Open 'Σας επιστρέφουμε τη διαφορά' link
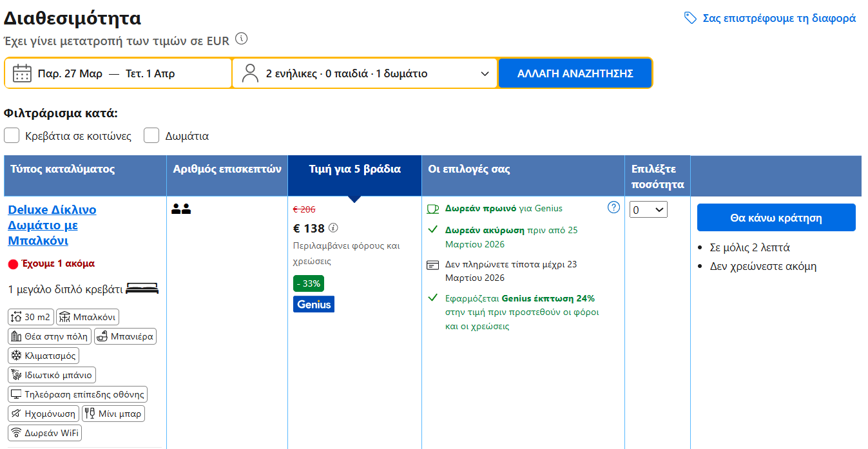 [778, 18]
